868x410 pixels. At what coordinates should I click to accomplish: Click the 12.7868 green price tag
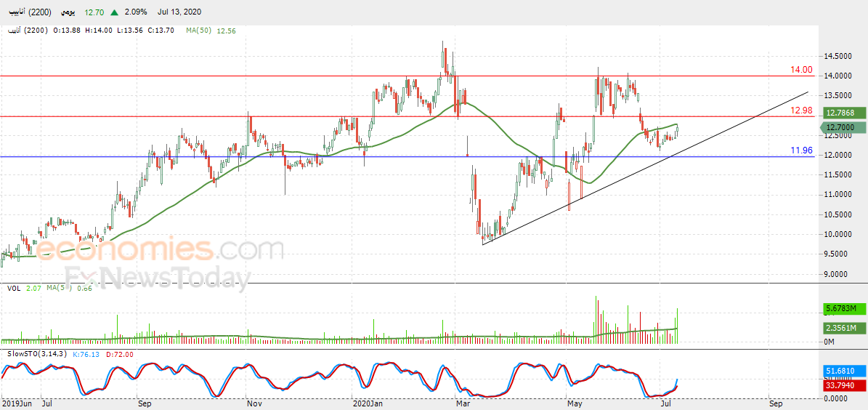pyautogui.click(x=843, y=113)
